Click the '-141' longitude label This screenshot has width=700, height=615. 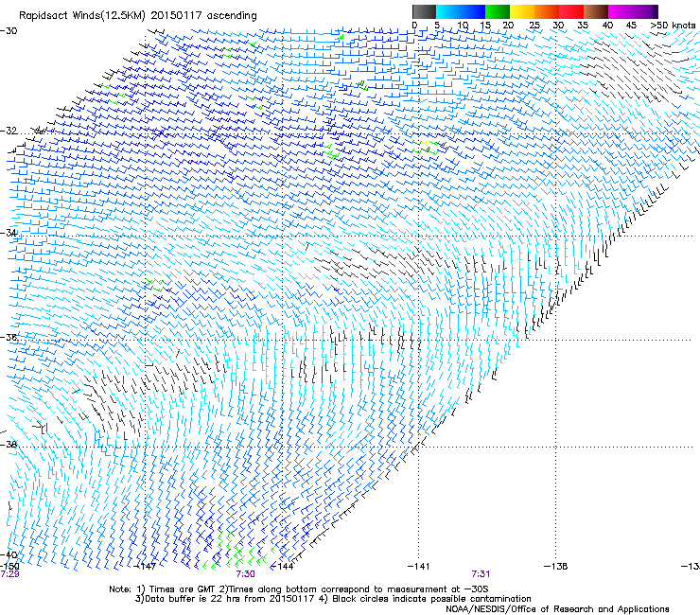pos(419,567)
